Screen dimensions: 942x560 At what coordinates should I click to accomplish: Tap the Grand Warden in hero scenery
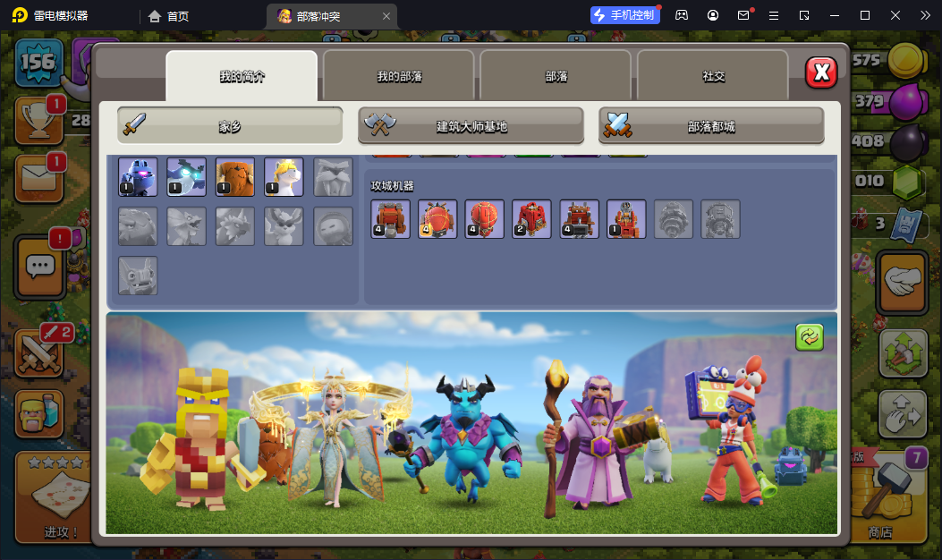[x=591, y=438]
